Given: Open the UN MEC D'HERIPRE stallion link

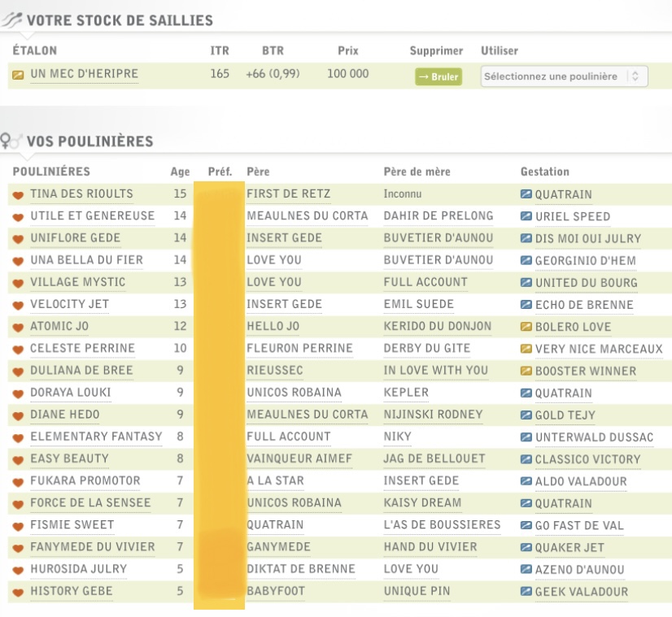Looking at the screenshot, I should [85, 74].
